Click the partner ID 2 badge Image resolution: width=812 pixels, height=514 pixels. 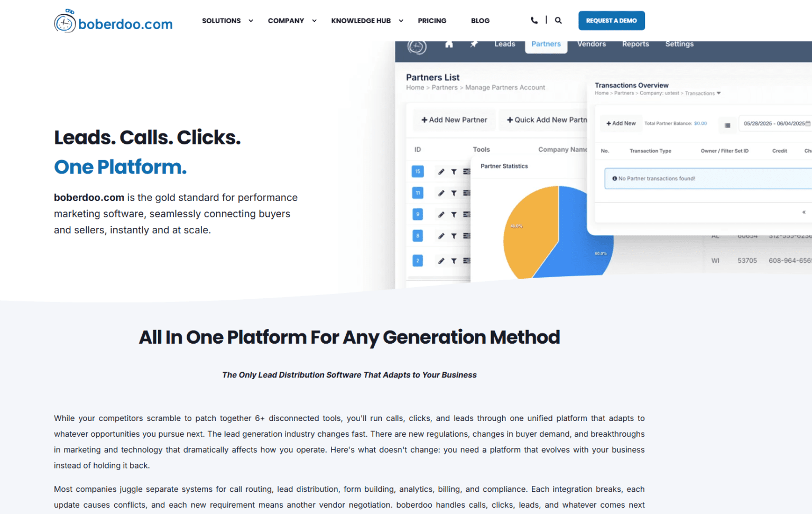[x=418, y=261]
